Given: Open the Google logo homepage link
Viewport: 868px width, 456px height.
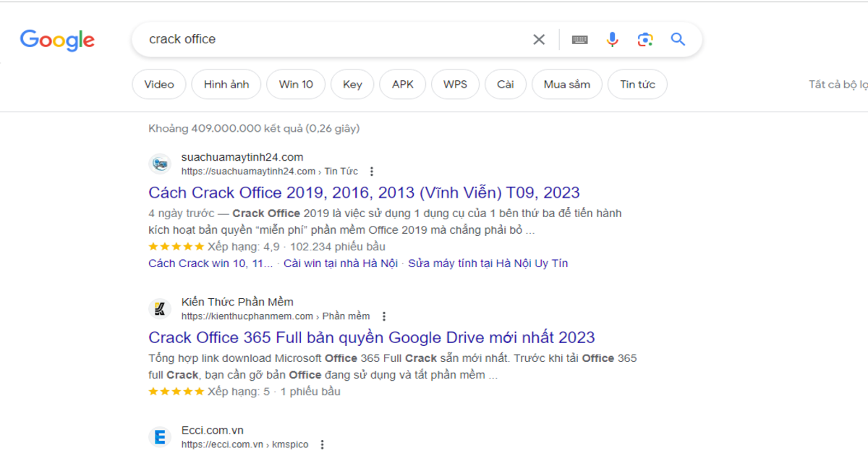Looking at the screenshot, I should [x=57, y=40].
